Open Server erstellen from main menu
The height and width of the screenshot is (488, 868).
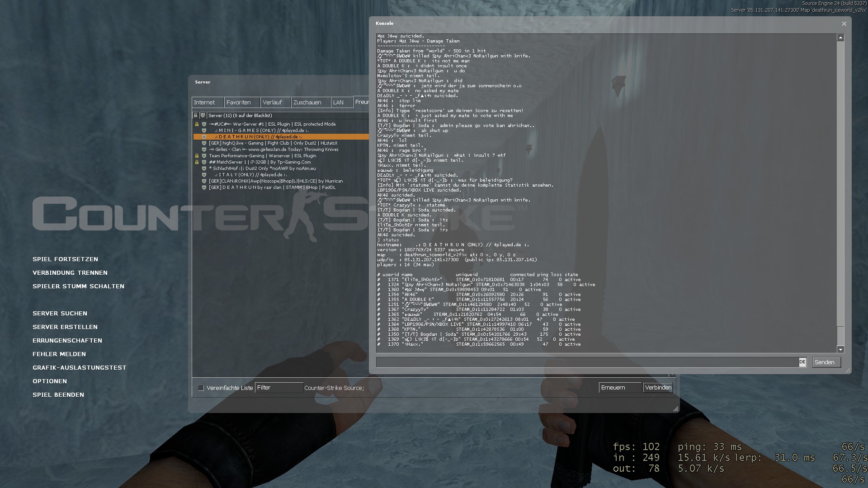click(65, 327)
